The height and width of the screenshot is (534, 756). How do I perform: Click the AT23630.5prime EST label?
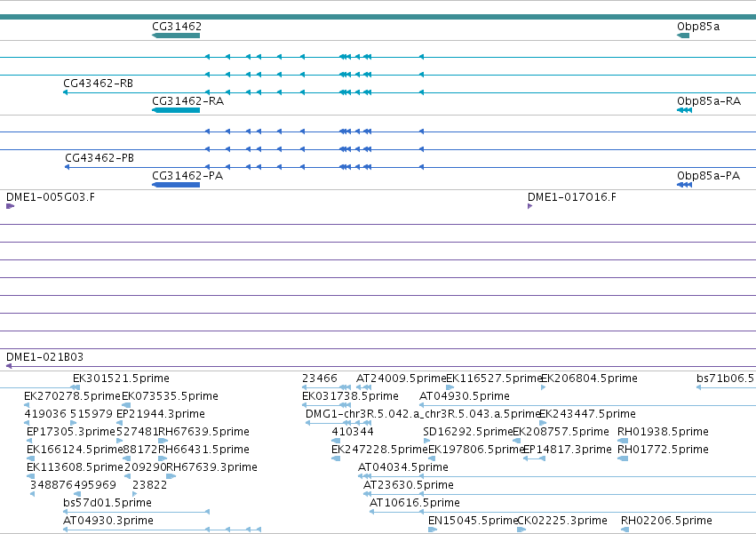click(x=409, y=485)
